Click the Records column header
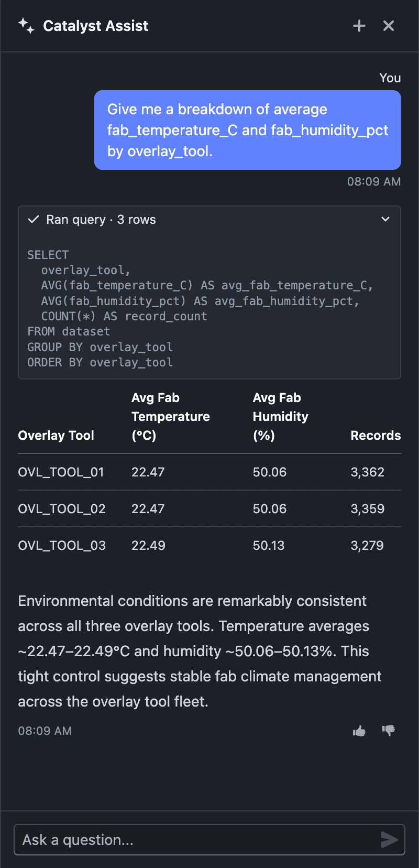 click(376, 436)
